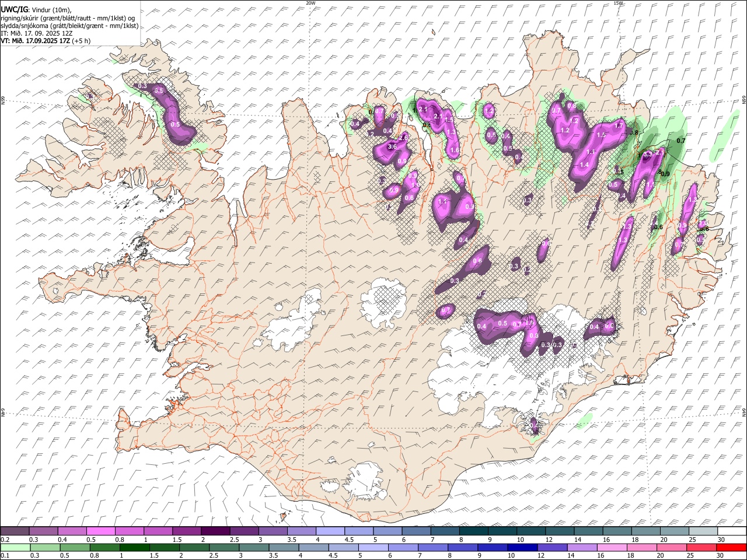Screen dimensions: 747x560
Task: Pick the darkest purple 2–2.5 snow swatch
Action: [215, 531]
